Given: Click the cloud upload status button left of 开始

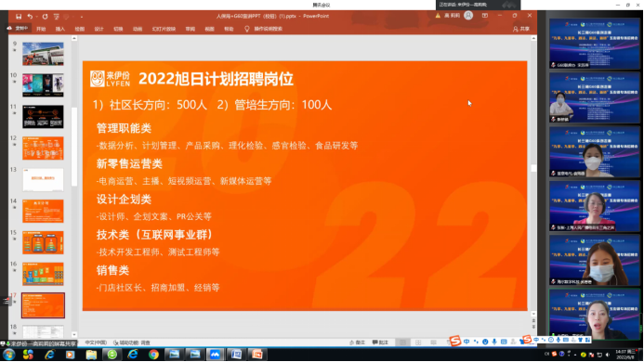Looking at the screenshot, I should (x=18, y=29).
